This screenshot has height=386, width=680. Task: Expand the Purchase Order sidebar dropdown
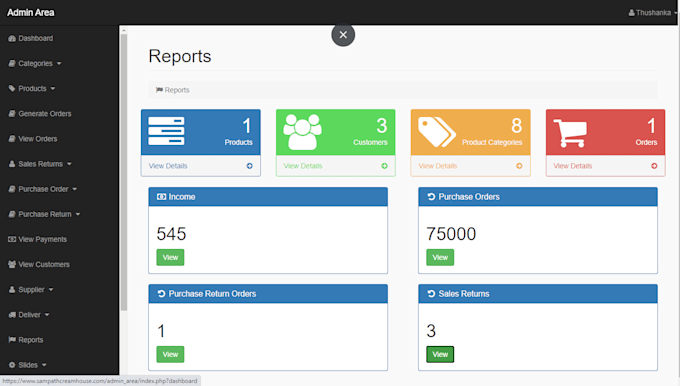tap(75, 190)
